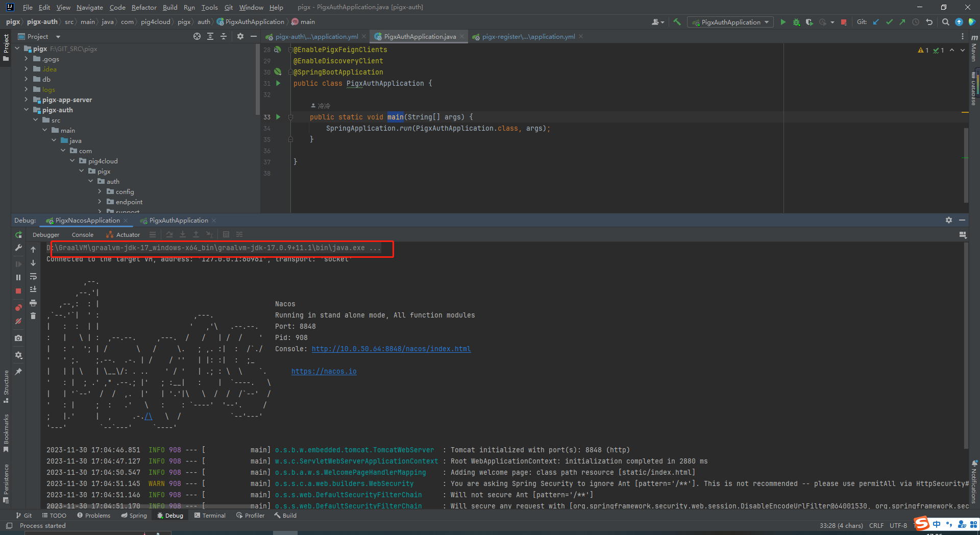This screenshot has width=980, height=535.
Task: Run the main method from the gutter arrow
Action: 278,117
